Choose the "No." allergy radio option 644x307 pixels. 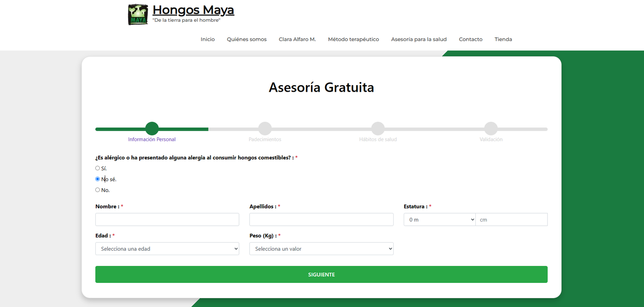tap(97, 190)
